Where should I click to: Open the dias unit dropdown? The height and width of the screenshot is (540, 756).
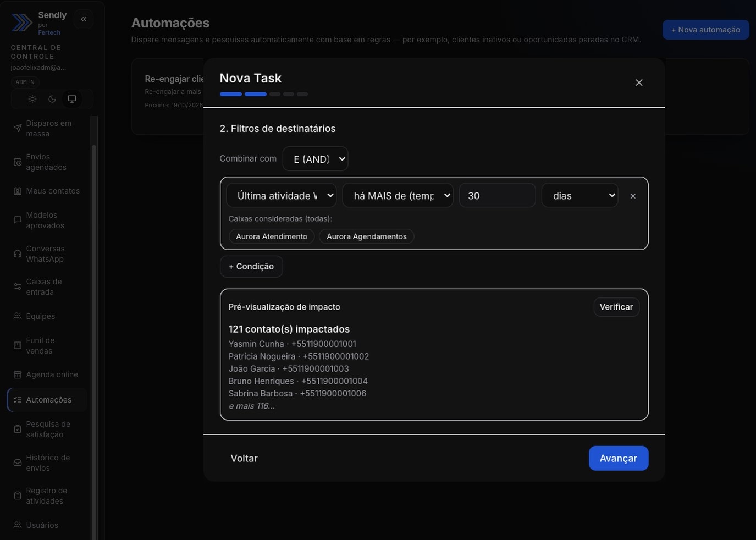580,195
